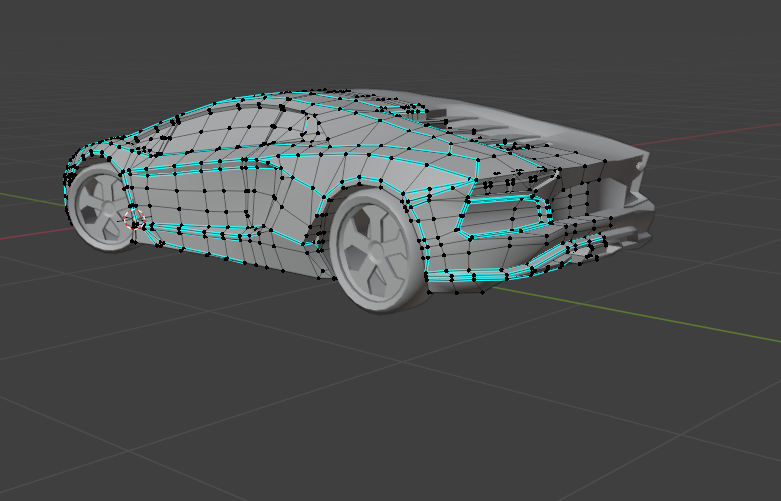Click the red-white 3D cursor circle
The image size is (781, 501).
coord(134,219)
